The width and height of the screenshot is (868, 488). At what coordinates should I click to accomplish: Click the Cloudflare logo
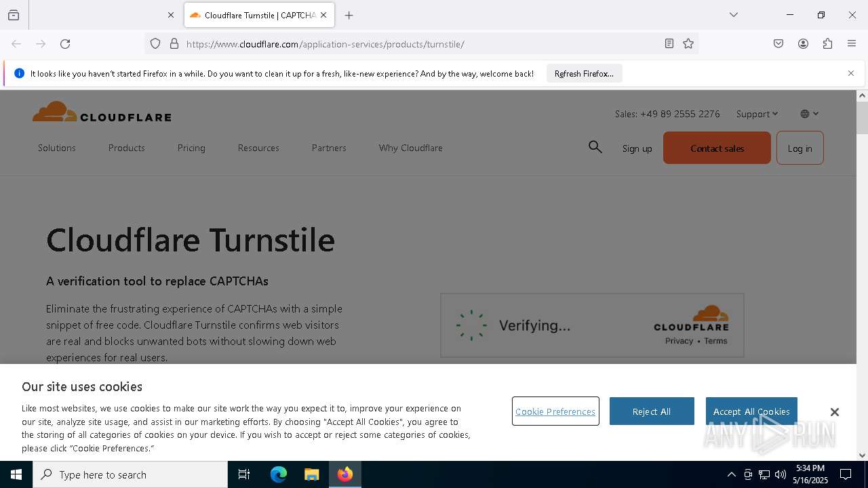pos(102,113)
